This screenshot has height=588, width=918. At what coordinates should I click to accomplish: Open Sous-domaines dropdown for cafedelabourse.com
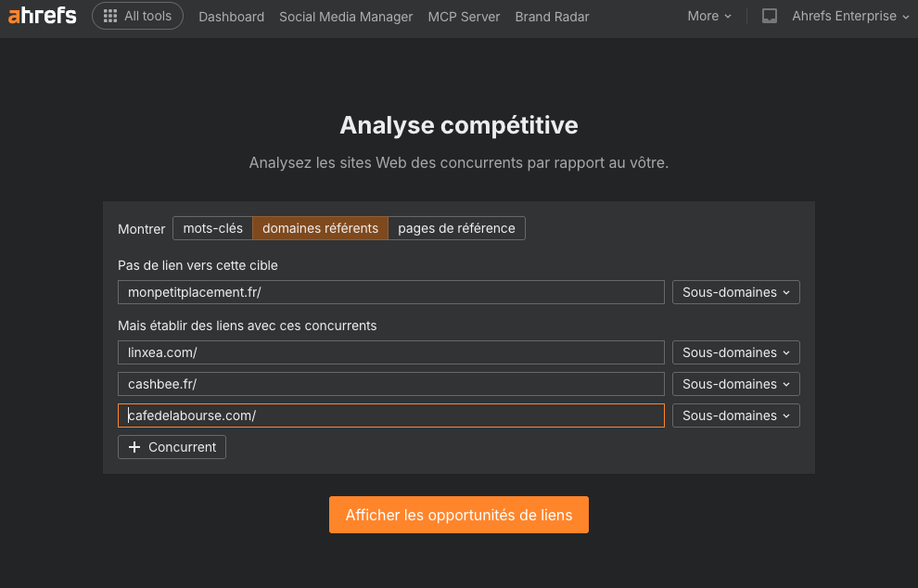(x=735, y=415)
